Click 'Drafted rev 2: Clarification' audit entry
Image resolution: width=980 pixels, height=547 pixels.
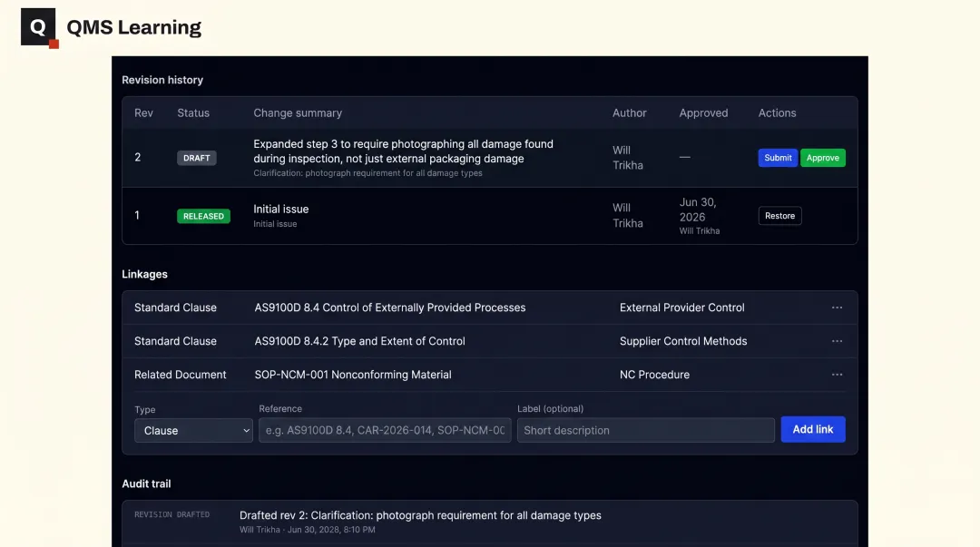[420, 515]
